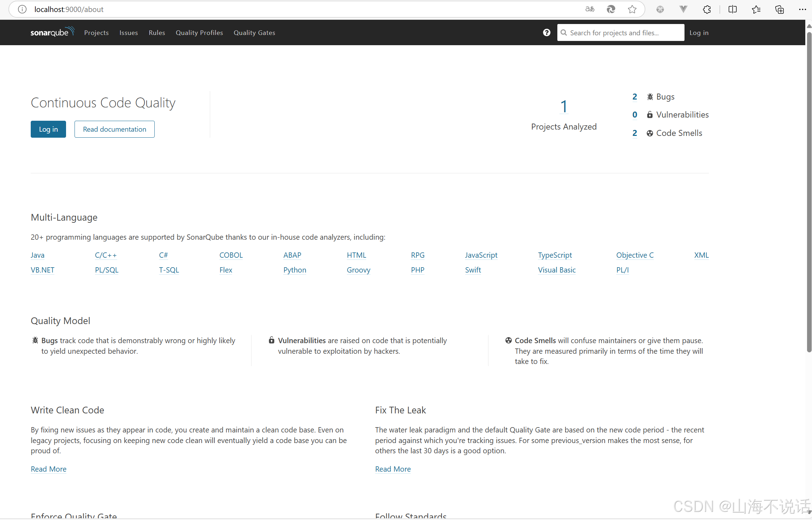Click the SonarQube logo
812x520 pixels.
coord(52,32)
